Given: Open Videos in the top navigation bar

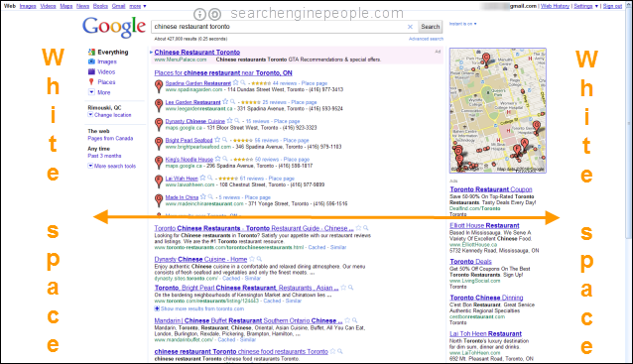Looking at the screenshot, I should [48, 6].
